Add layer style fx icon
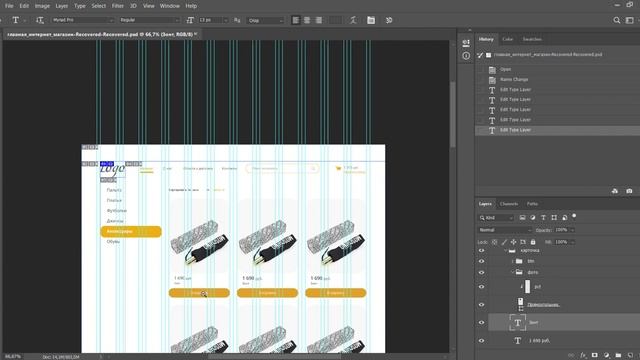 (583, 355)
